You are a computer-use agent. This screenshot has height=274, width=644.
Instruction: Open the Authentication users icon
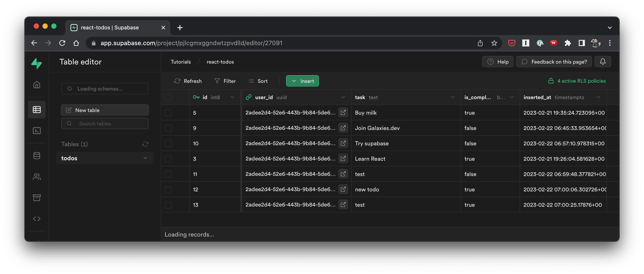(37, 177)
